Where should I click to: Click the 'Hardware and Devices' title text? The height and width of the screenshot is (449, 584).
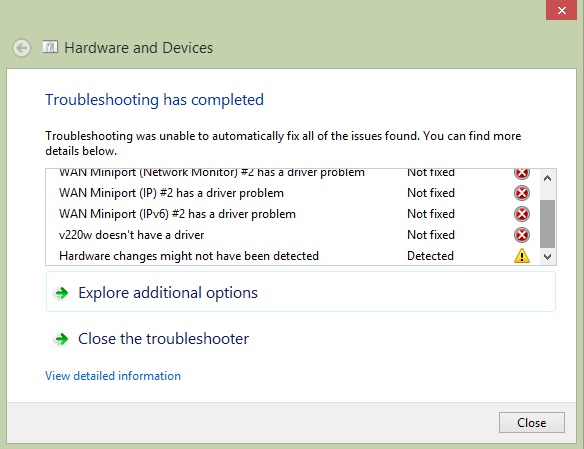tap(139, 48)
